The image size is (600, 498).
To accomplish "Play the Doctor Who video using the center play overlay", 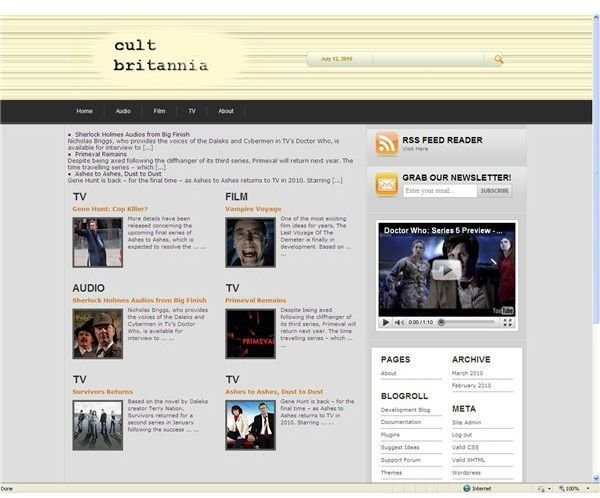I will (446, 270).
